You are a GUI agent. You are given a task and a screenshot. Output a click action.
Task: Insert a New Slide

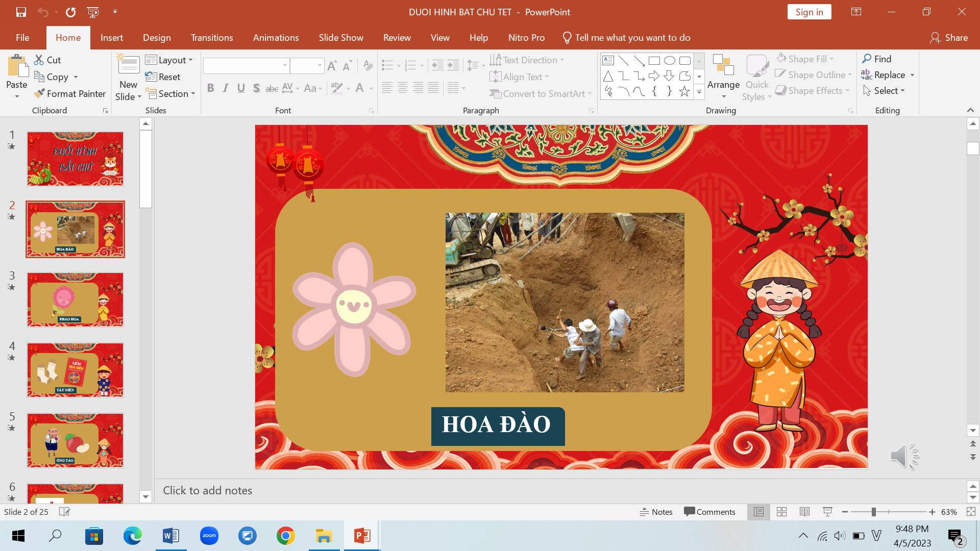pyautogui.click(x=128, y=66)
